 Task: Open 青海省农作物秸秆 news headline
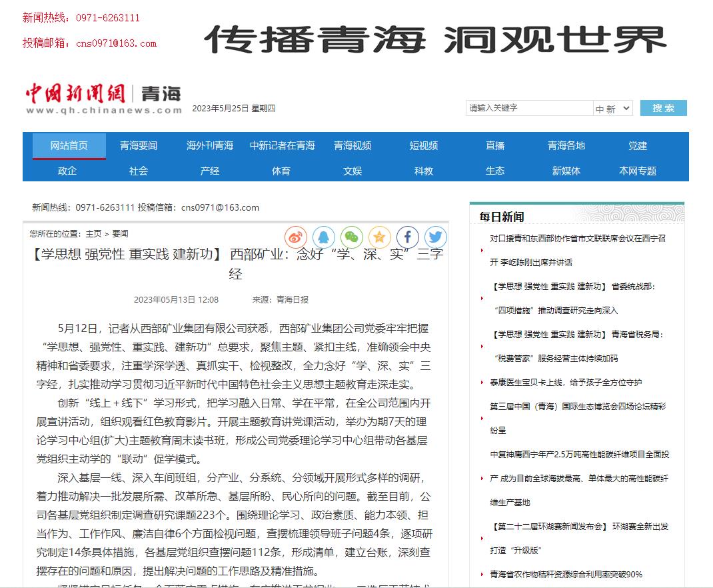pyautogui.click(x=566, y=574)
